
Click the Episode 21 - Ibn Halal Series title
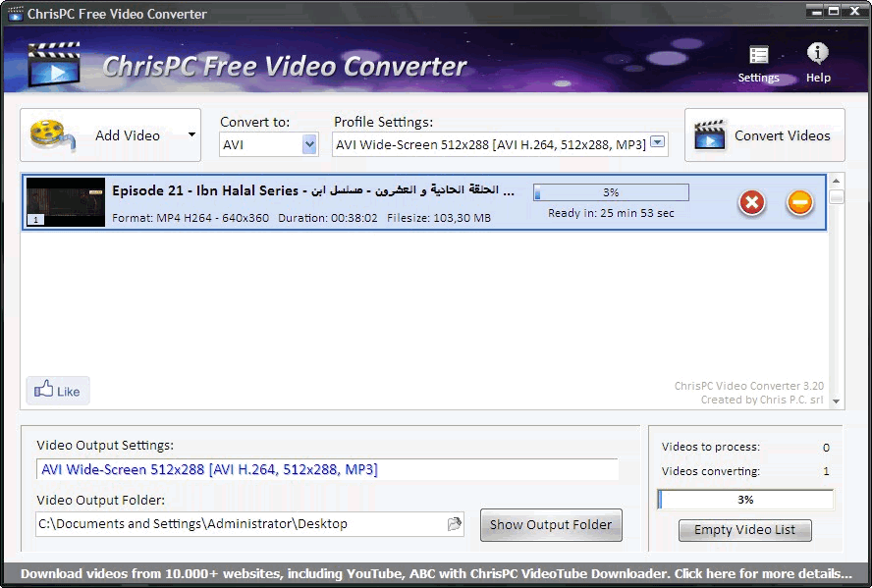[313, 190]
